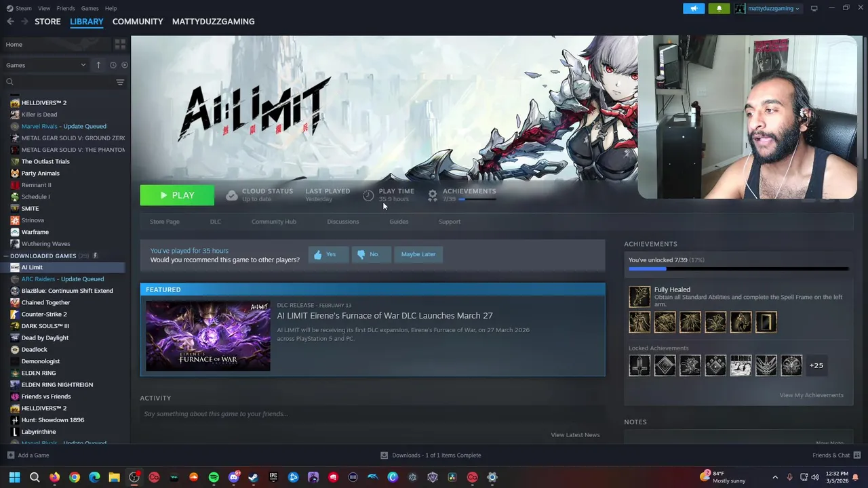This screenshot has width=868, height=488.
Task: Open the Games filter dropdown
Action: (x=46, y=65)
